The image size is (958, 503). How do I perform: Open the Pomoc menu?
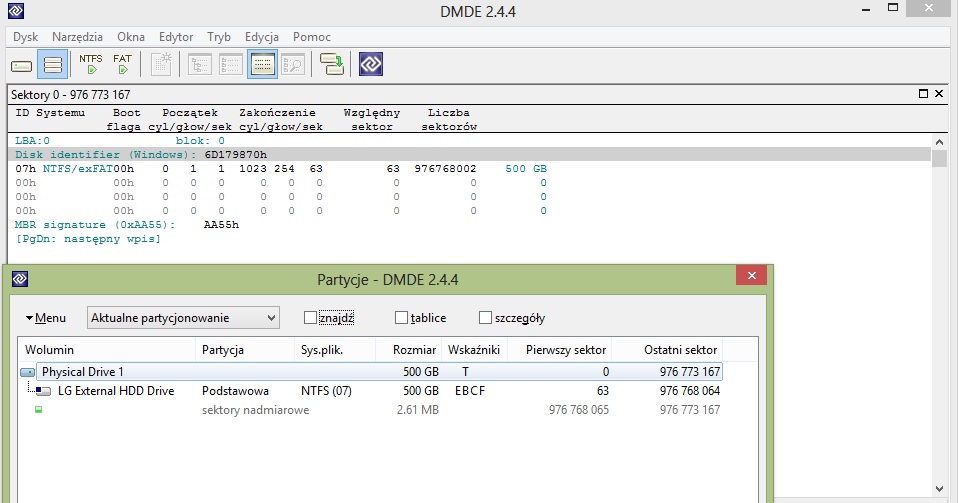pyautogui.click(x=312, y=37)
